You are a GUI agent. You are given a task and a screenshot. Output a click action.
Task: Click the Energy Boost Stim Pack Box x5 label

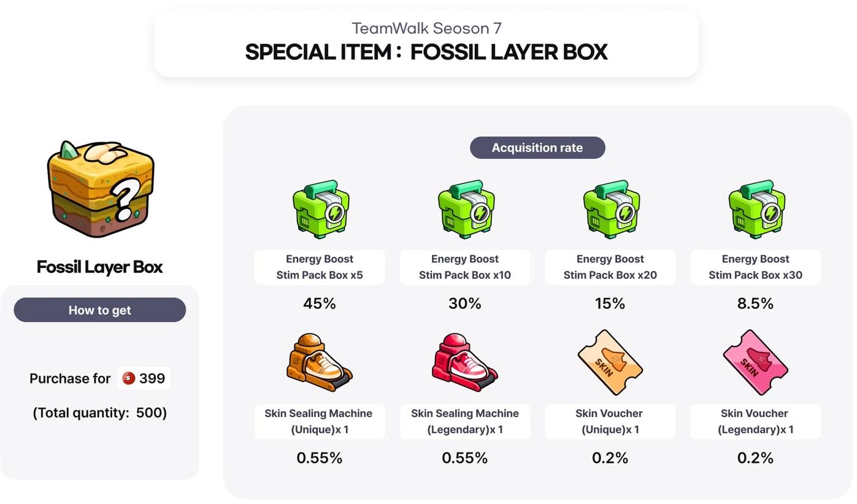coord(320,267)
